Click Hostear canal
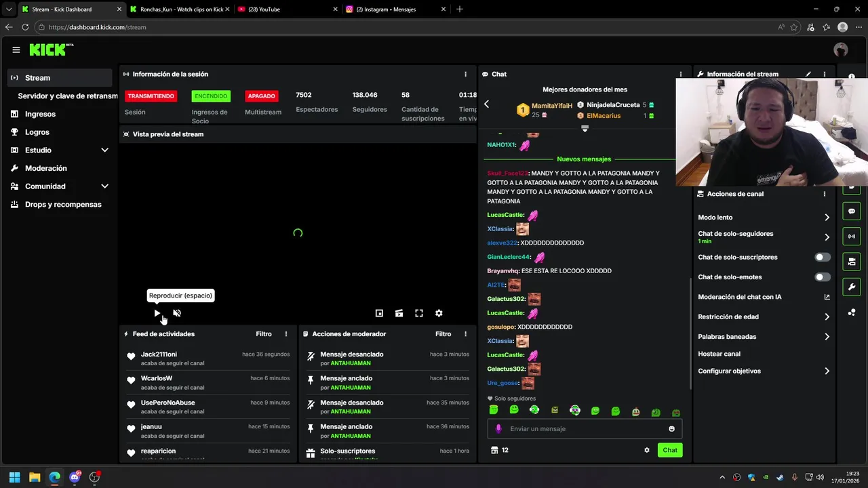The width and height of the screenshot is (868, 488). [x=719, y=354]
